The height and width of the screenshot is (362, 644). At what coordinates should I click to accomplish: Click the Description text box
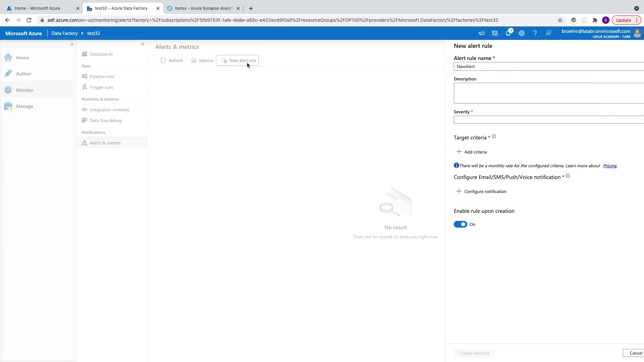coord(548,93)
